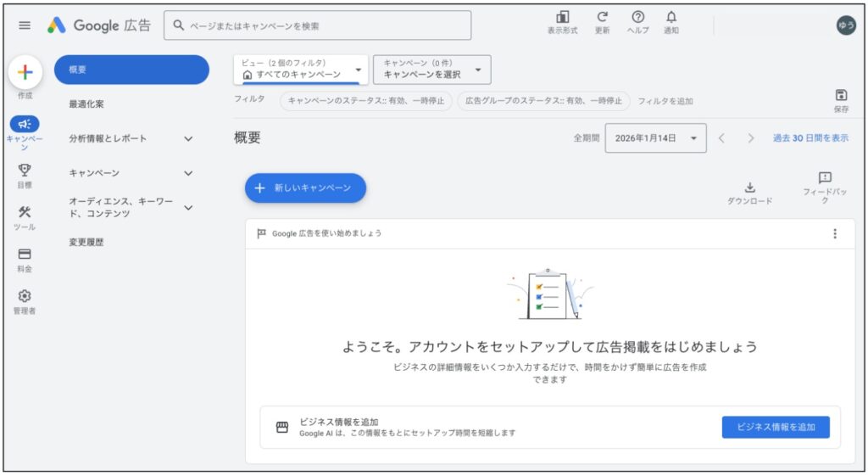The height and width of the screenshot is (476, 868).
Task: Open the date range 2026年1月14日 dropdown
Action: point(655,138)
